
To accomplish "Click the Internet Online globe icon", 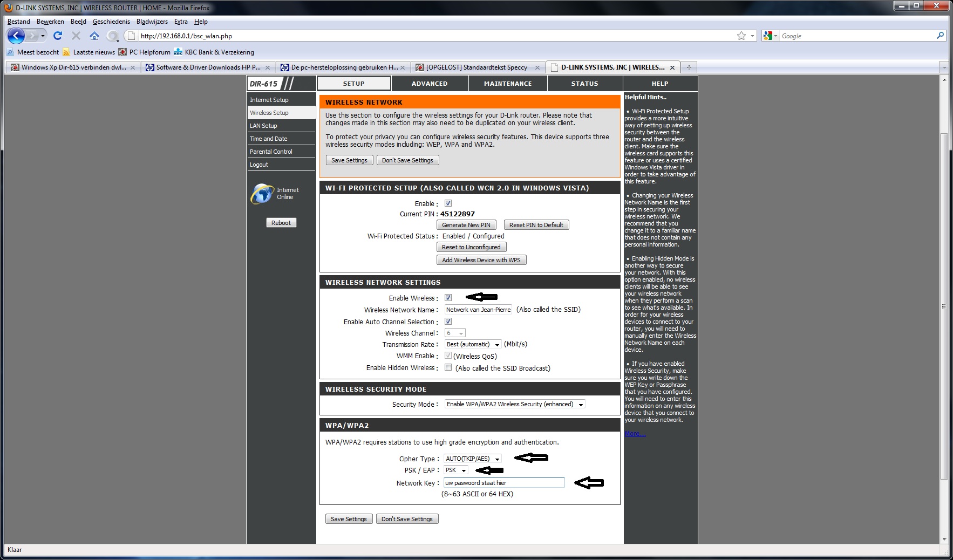I will 262,194.
